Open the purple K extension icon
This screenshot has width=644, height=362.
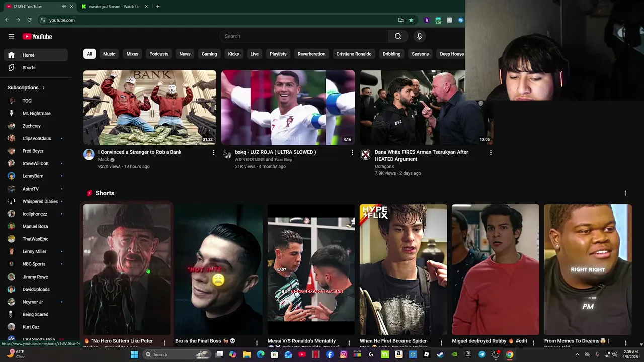427,20
